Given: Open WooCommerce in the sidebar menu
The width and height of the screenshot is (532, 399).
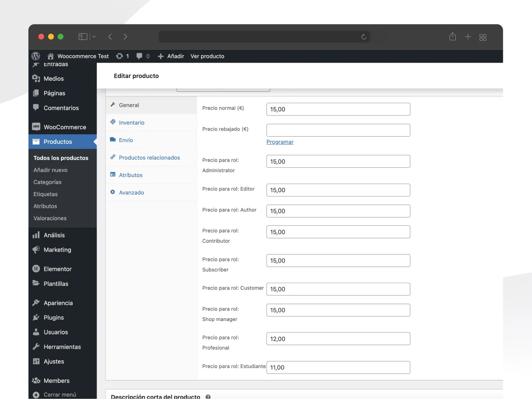Looking at the screenshot, I should click(65, 127).
